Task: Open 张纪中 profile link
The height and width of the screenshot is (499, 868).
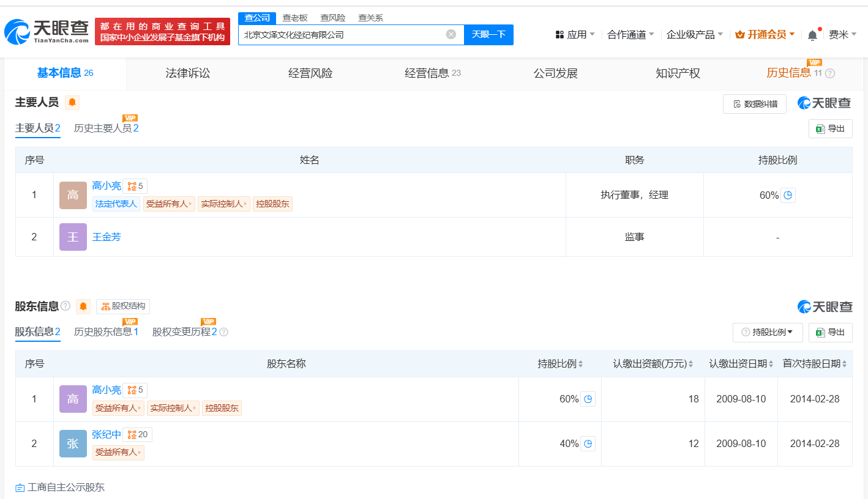Action: coord(107,435)
